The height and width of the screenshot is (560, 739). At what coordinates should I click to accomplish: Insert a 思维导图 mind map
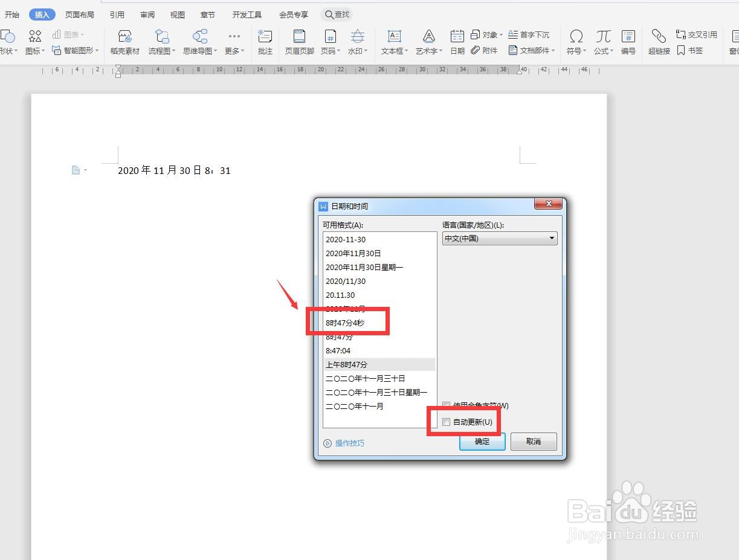point(199,42)
